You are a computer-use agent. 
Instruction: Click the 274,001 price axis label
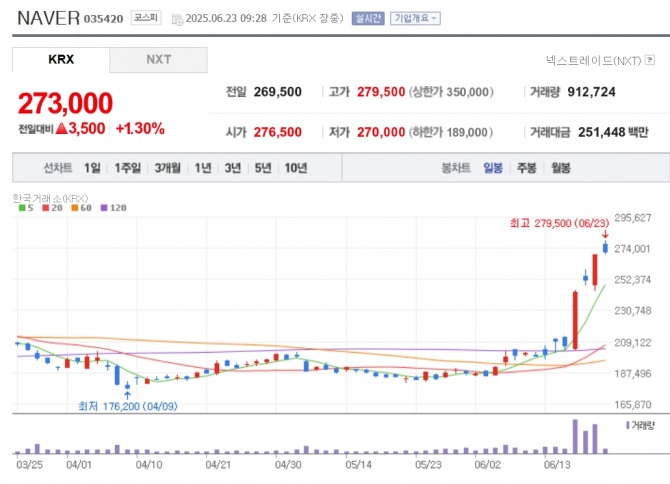pyautogui.click(x=632, y=249)
